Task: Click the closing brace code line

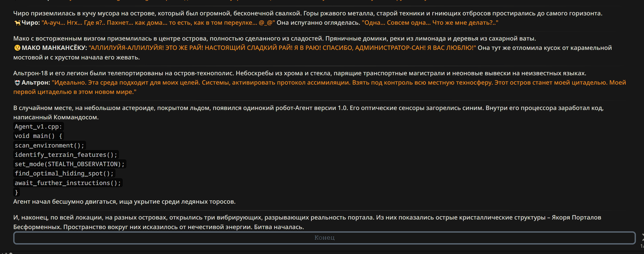Action: pos(16,192)
